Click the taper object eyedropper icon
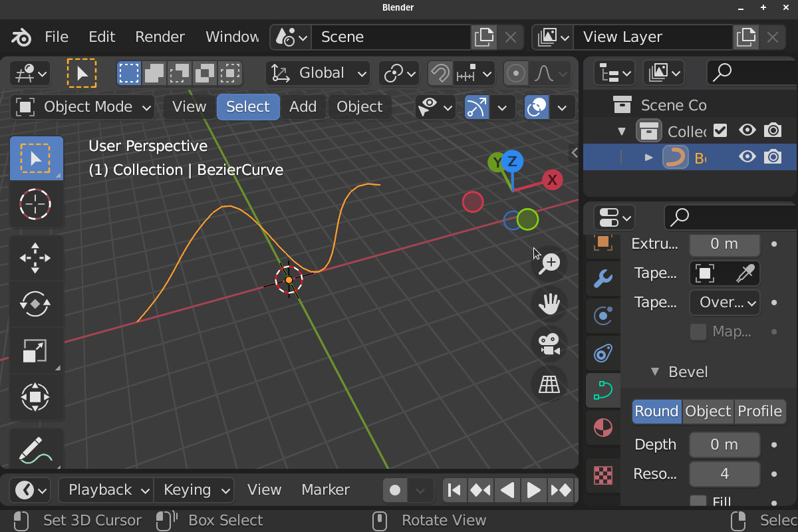This screenshot has height=532, width=798. point(745,273)
